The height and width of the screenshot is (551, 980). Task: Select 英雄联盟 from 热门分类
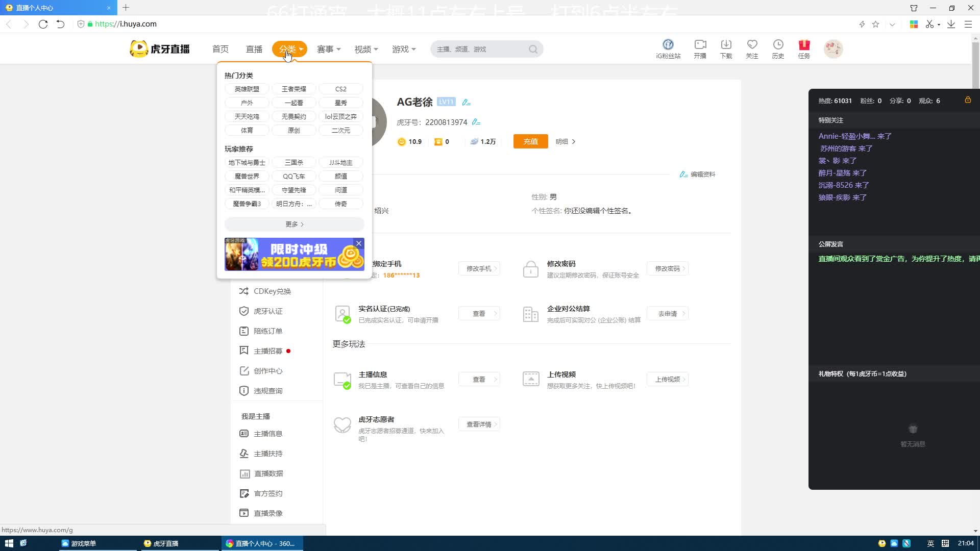pos(247,89)
